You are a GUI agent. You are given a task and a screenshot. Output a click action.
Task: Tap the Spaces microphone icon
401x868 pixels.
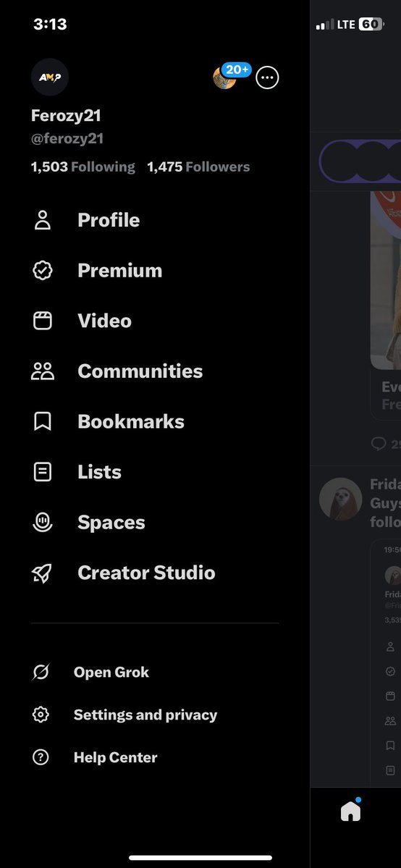[x=43, y=523]
